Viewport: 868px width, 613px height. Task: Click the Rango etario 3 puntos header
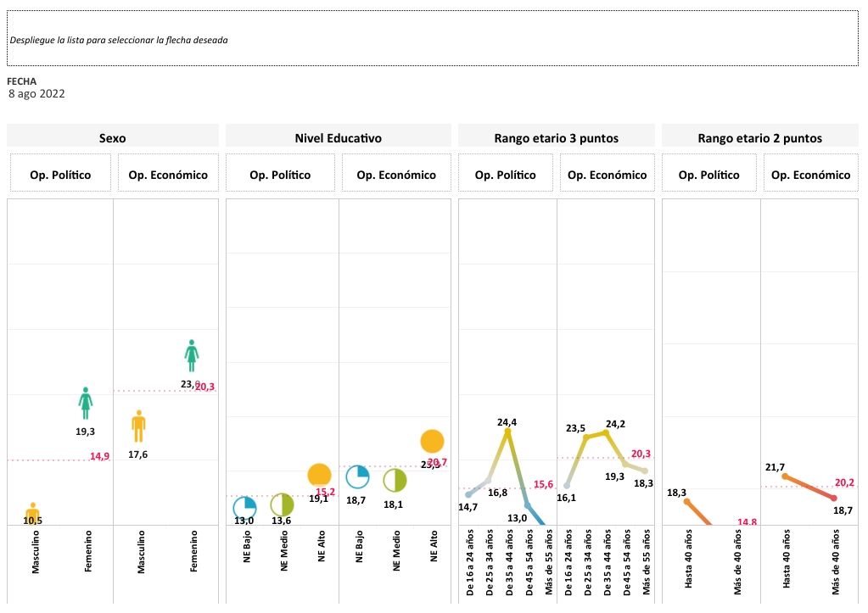coord(556,137)
